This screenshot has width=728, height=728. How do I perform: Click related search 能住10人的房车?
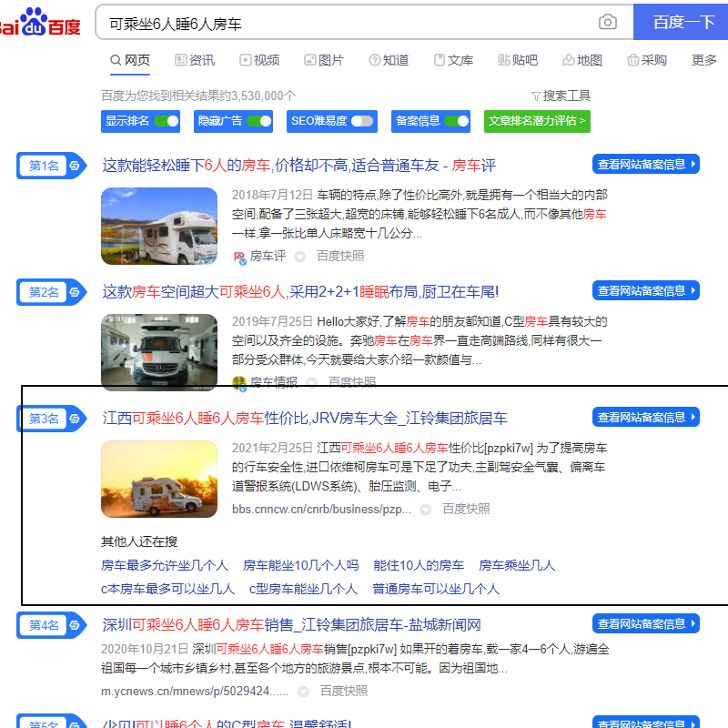[419, 565]
